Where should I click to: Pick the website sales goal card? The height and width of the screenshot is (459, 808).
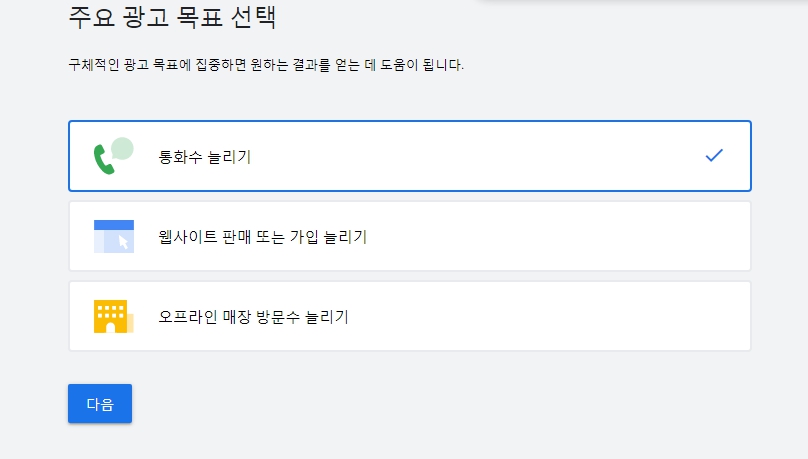(x=410, y=236)
